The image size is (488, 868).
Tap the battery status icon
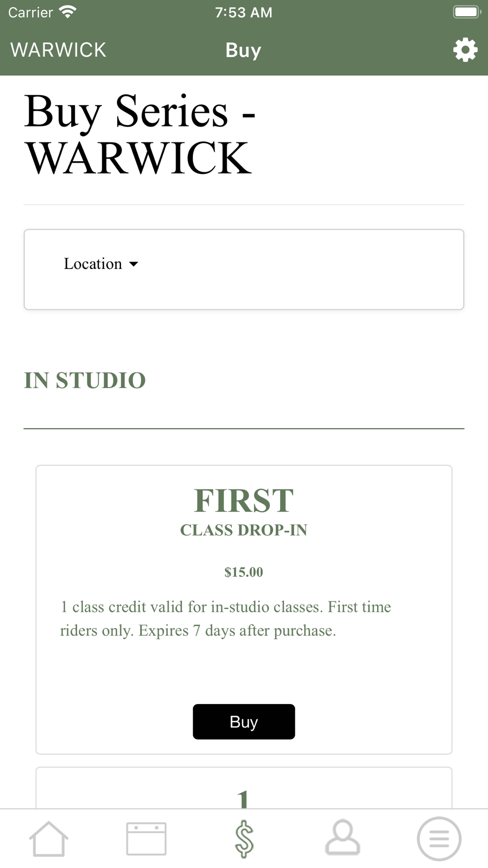point(467,12)
